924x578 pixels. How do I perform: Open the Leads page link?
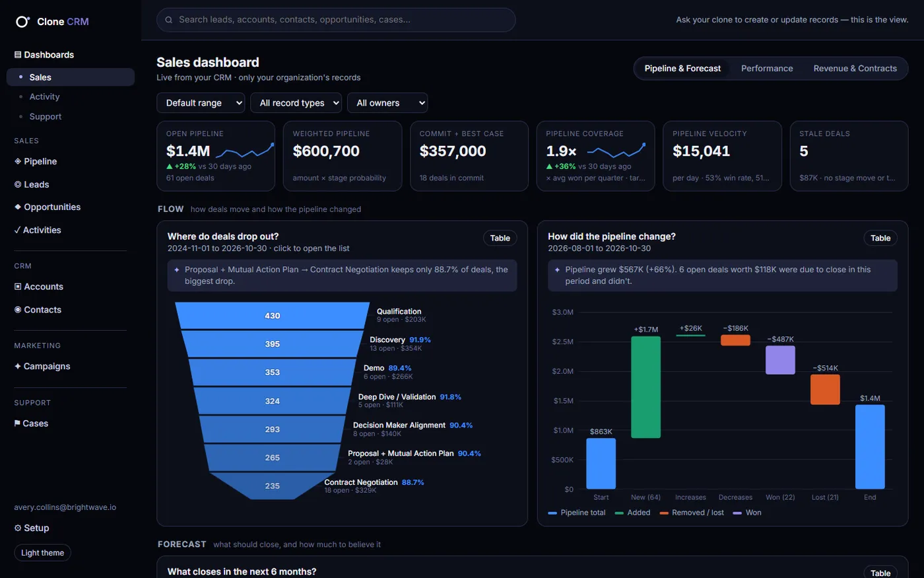pyautogui.click(x=36, y=184)
